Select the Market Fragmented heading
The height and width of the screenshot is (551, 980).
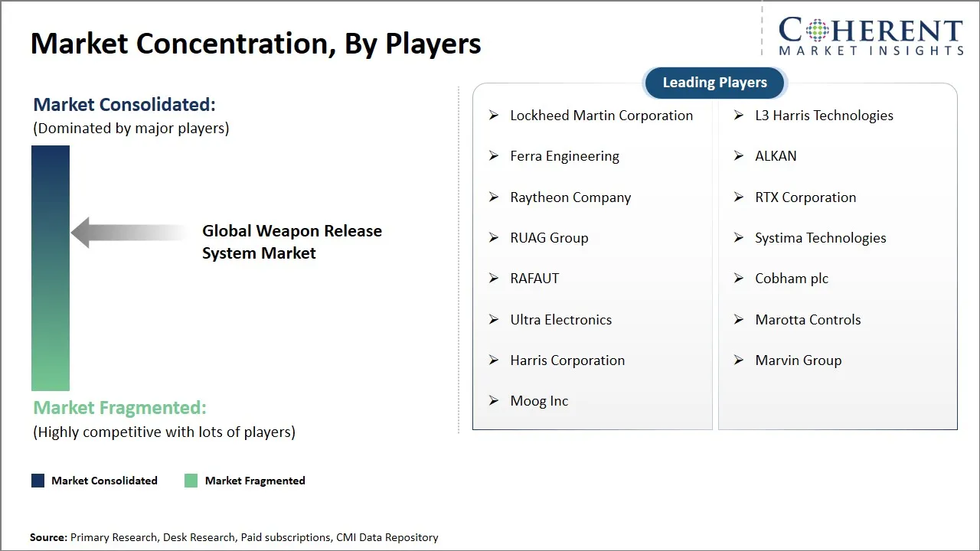coord(119,408)
